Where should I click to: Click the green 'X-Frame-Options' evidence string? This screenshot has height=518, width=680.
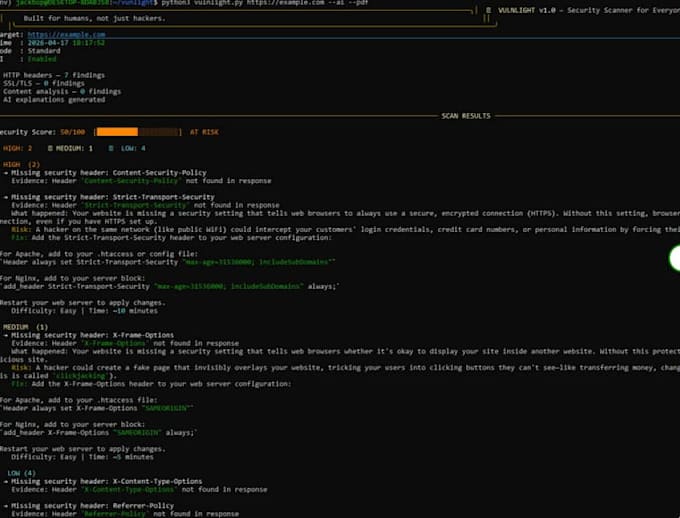[115, 344]
